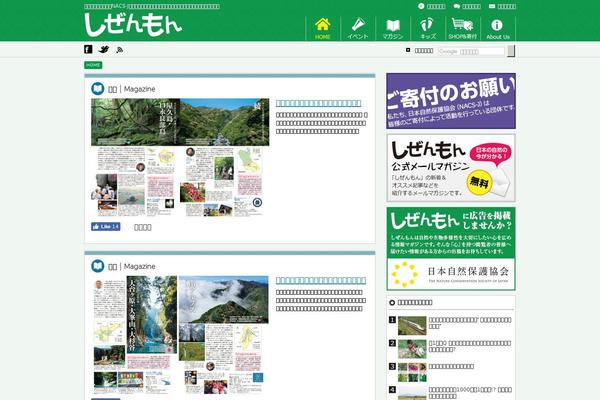Open the green 広告を掲載しませんか advertising banner
This screenshot has height=400, width=600.
tap(451, 233)
